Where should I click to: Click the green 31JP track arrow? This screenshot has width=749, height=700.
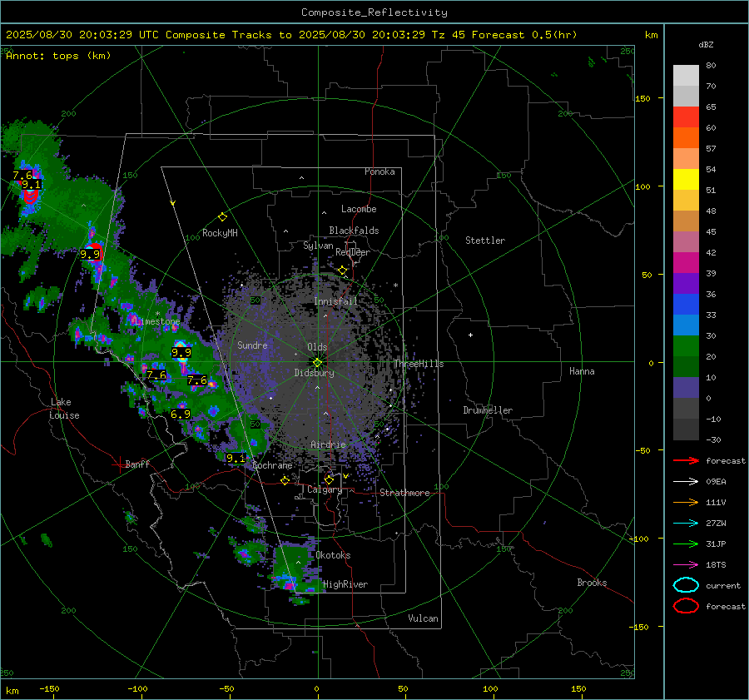[x=686, y=544]
